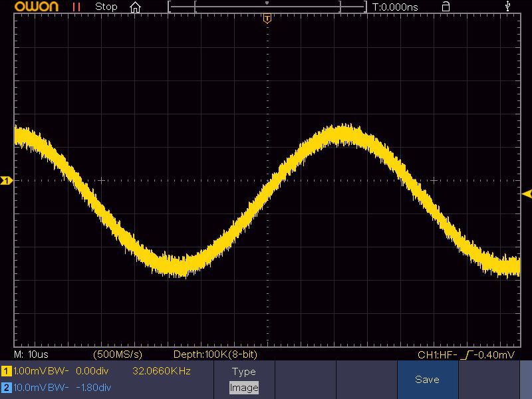Click the trigger level arrow on right edge
Image resolution: width=532 pixels, height=399 pixels.
click(527, 194)
